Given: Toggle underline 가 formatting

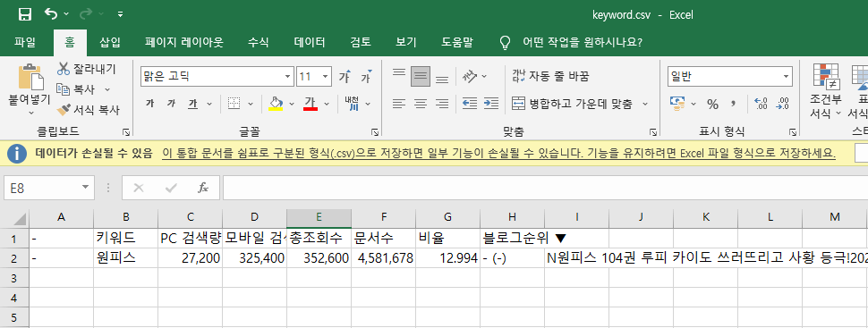Looking at the screenshot, I should [192, 104].
